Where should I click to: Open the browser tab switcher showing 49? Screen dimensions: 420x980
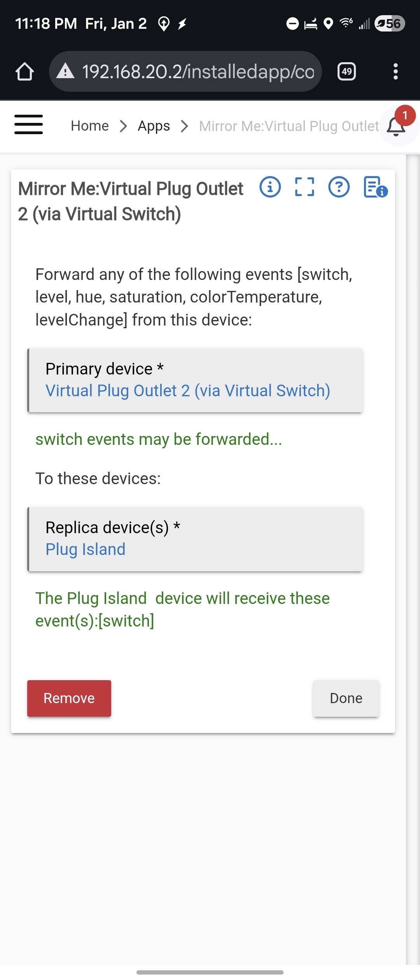346,72
